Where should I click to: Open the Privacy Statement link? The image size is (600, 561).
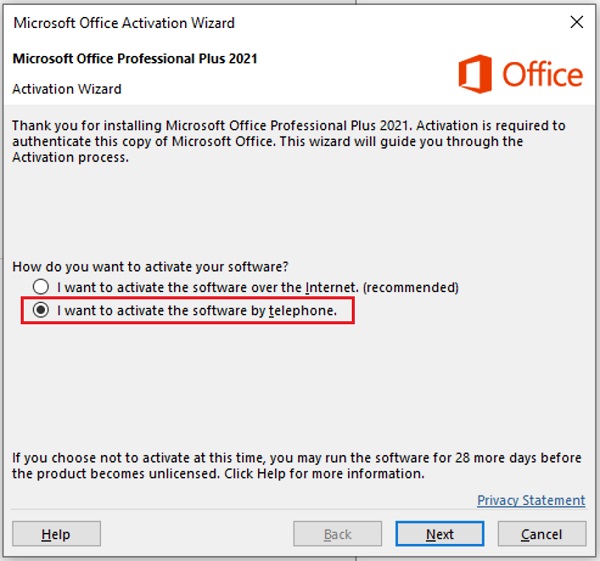click(531, 500)
